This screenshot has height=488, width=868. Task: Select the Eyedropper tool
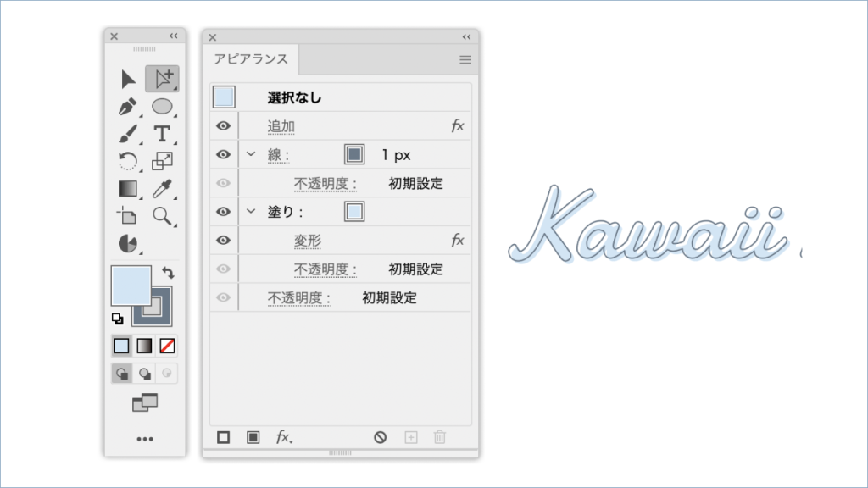(162, 189)
